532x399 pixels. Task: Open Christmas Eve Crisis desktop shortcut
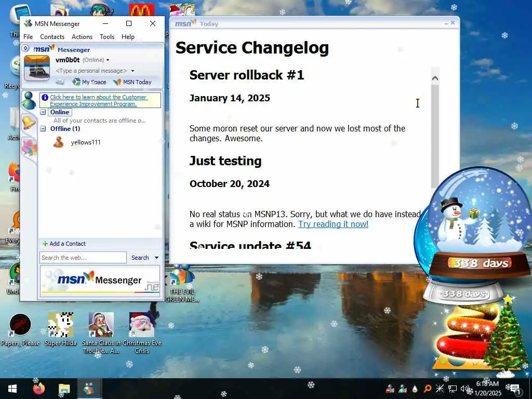tap(142, 332)
